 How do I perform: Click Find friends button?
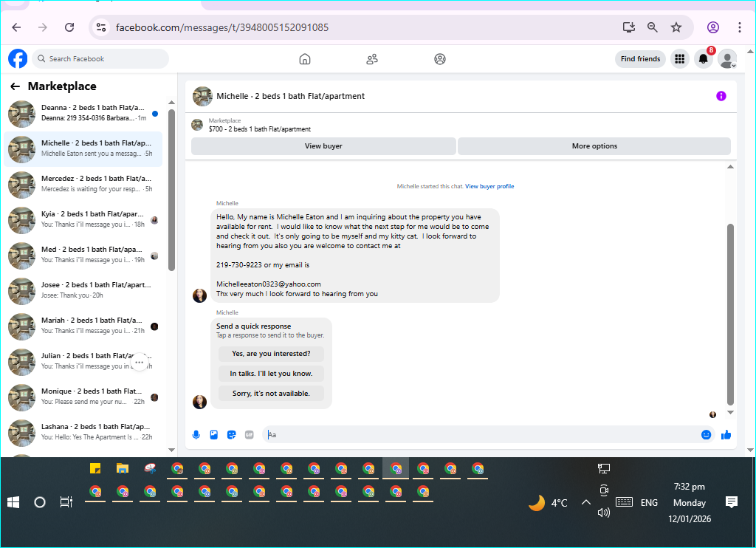(x=640, y=59)
